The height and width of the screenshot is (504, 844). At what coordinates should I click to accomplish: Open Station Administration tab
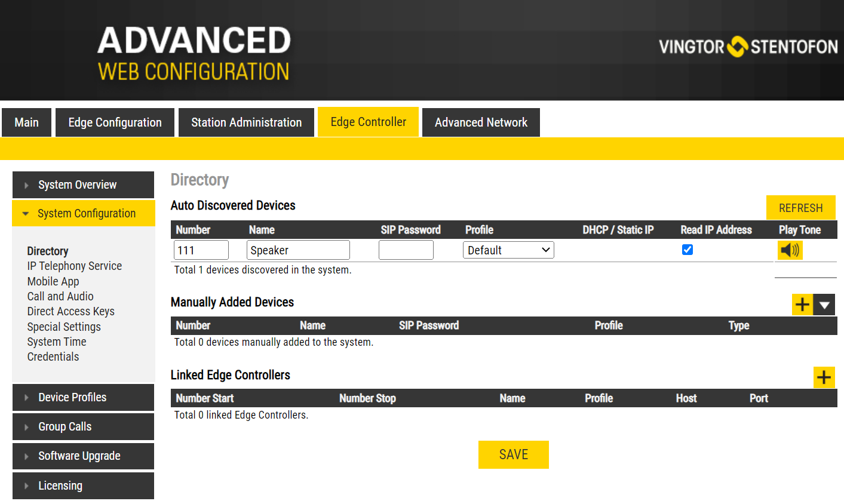pos(246,122)
